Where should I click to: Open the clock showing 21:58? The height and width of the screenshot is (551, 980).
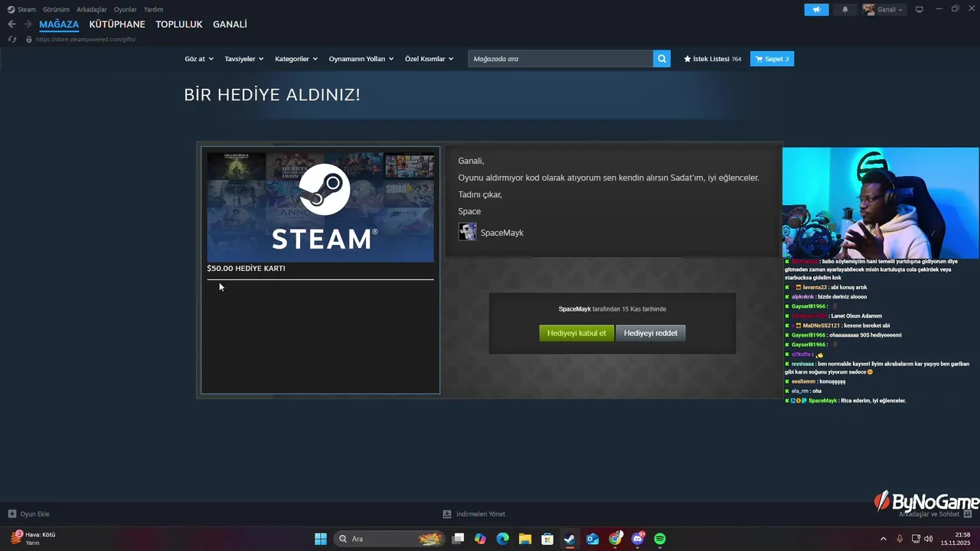pyautogui.click(x=956, y=539)
